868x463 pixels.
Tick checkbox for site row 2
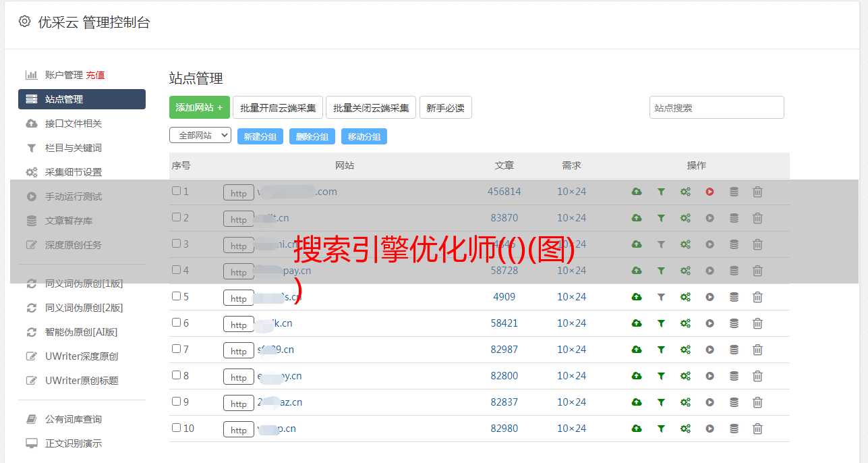click(x=176, y=217)
